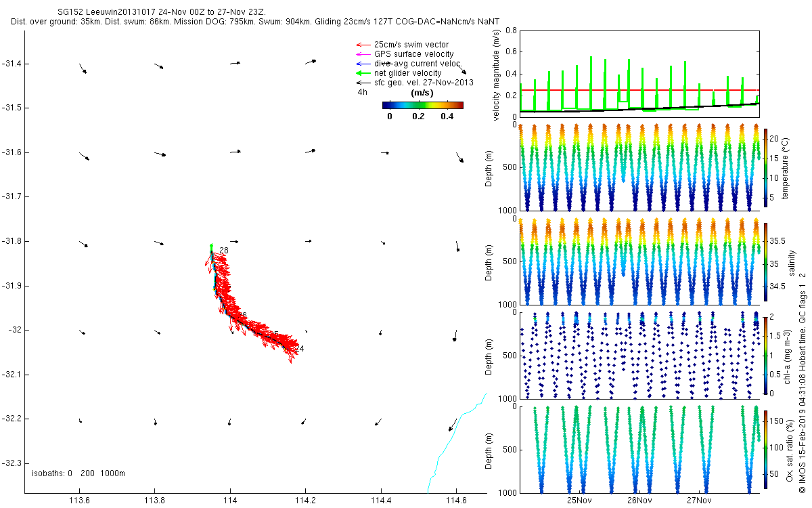Click the chl-a colorbar
The image size is (812, 508).
(x=765, y=355)
